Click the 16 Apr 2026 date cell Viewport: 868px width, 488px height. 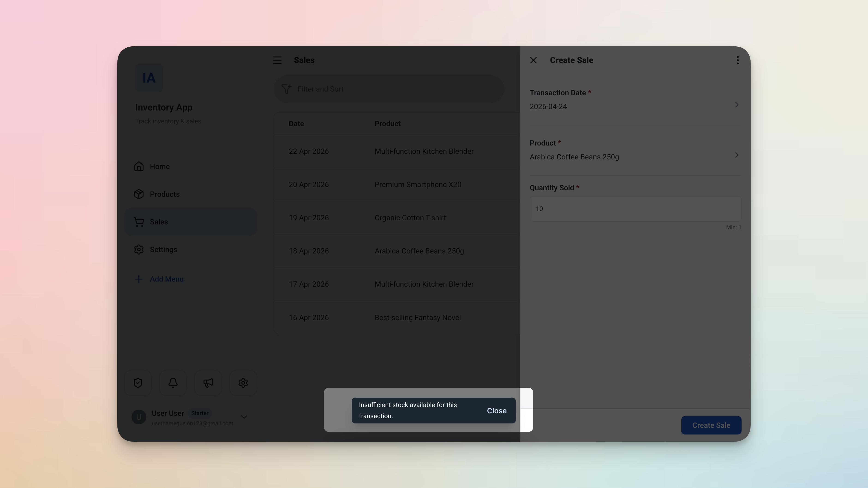(x=309, y=318)
